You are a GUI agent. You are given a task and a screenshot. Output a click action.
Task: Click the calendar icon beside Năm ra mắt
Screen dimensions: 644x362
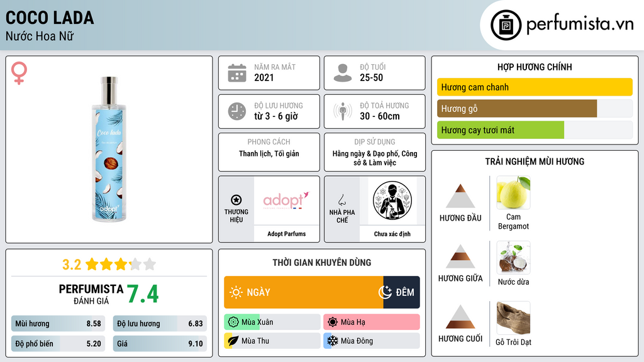pyautogui.click(x=237, y=73)
